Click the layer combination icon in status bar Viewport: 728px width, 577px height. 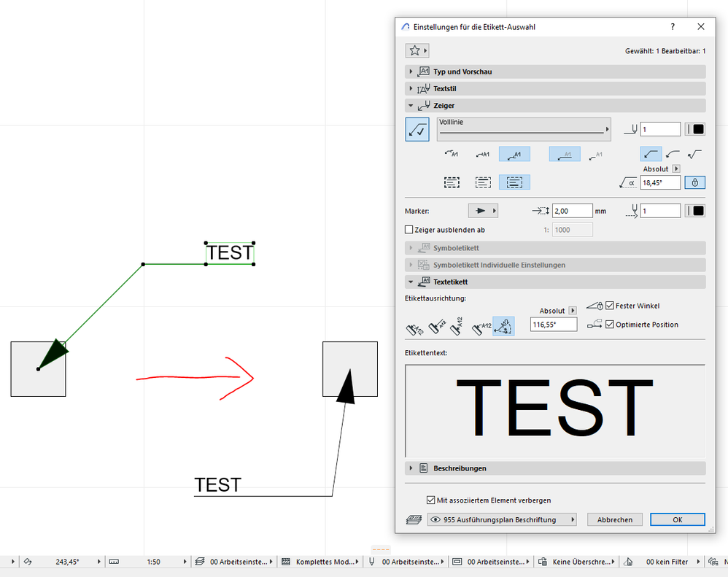pyautogui.click(x=200, y=562)
